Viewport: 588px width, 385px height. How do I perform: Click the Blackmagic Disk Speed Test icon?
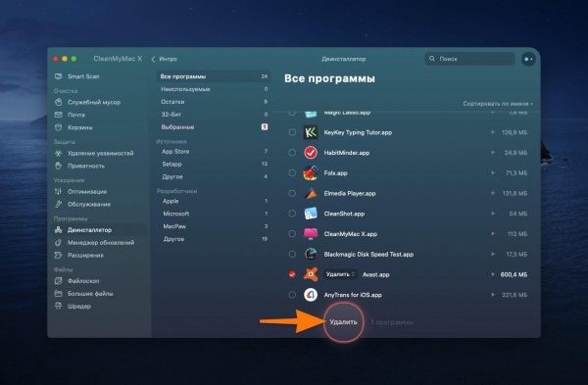click(311, 254)
